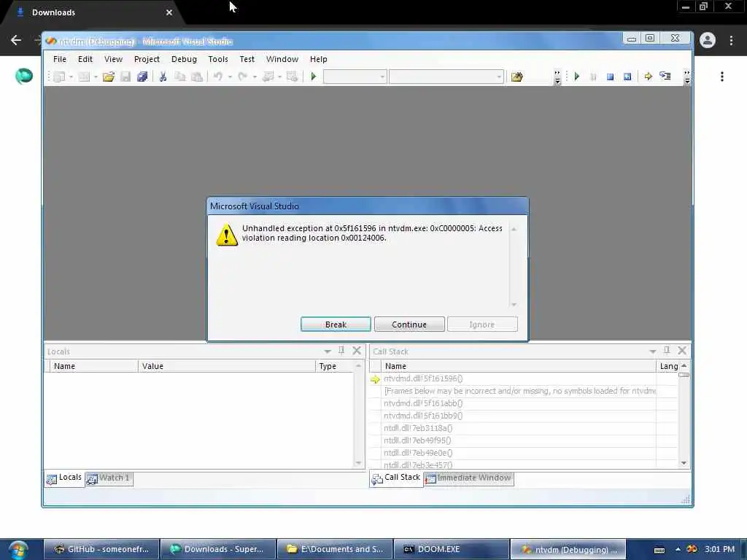Open GitHub window from the taskbar
The height and width of the screenshot is (560, 747).
[x=101, y=549]
